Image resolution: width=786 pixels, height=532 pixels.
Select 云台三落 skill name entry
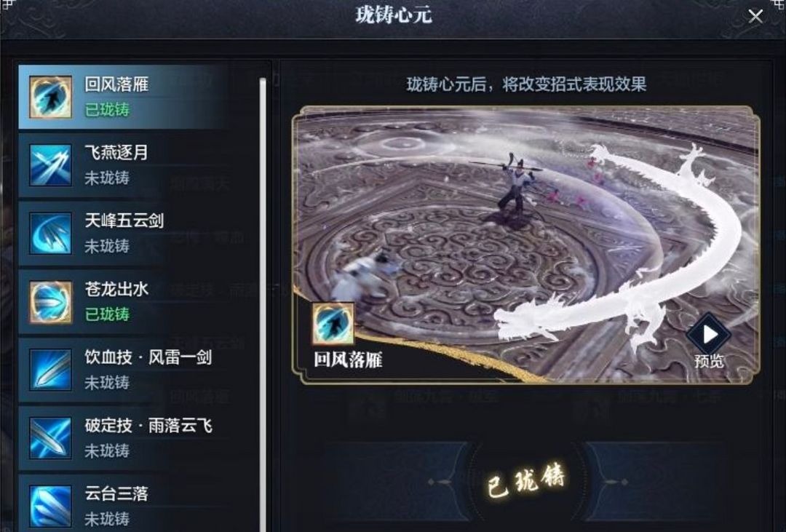tap(116, 493)
